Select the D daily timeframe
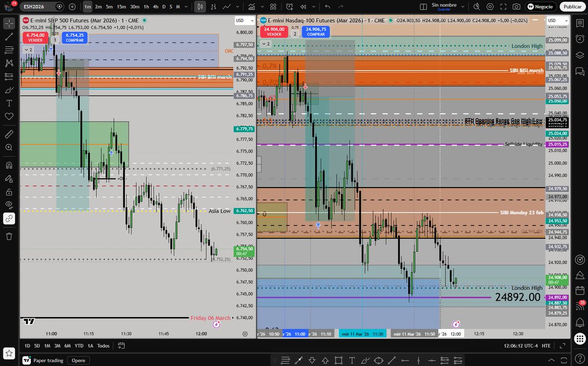The image size is (588, 366). (x=164, y=7)
